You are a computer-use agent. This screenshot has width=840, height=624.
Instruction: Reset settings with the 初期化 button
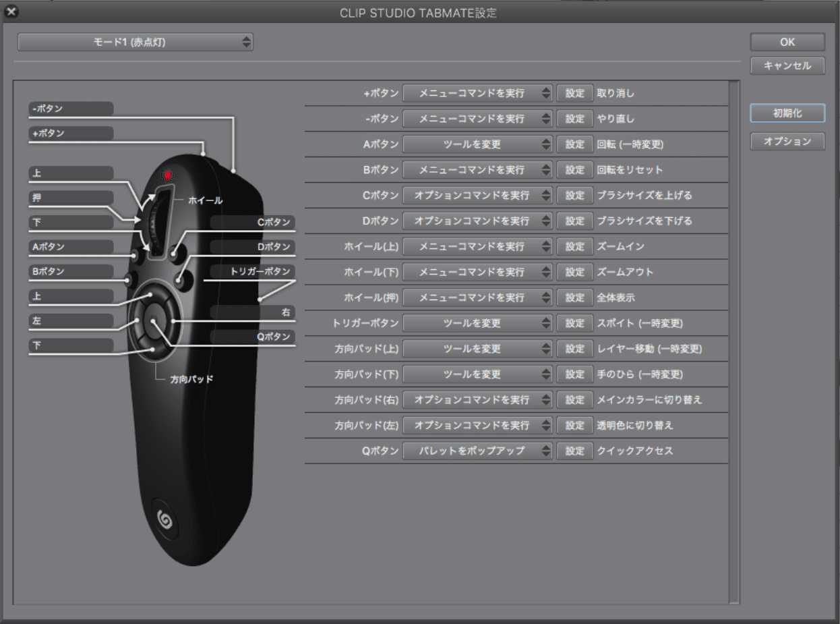[x=787, y=114]
